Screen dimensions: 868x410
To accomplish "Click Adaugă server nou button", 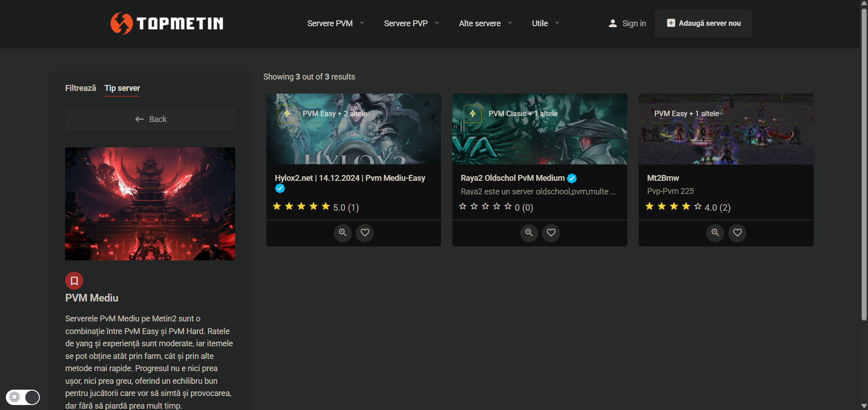I will pyautogui.click(x=703, y=24).
